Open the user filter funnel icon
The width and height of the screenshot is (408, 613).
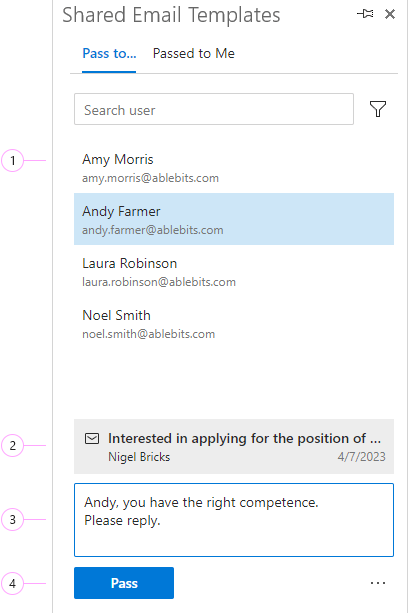378,109
